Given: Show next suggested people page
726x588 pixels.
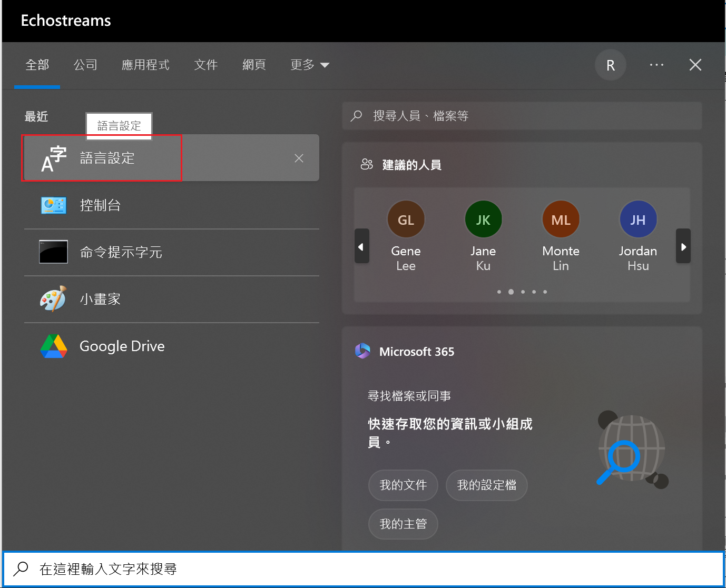Looking at the screenshot, I should pos(683,246).
